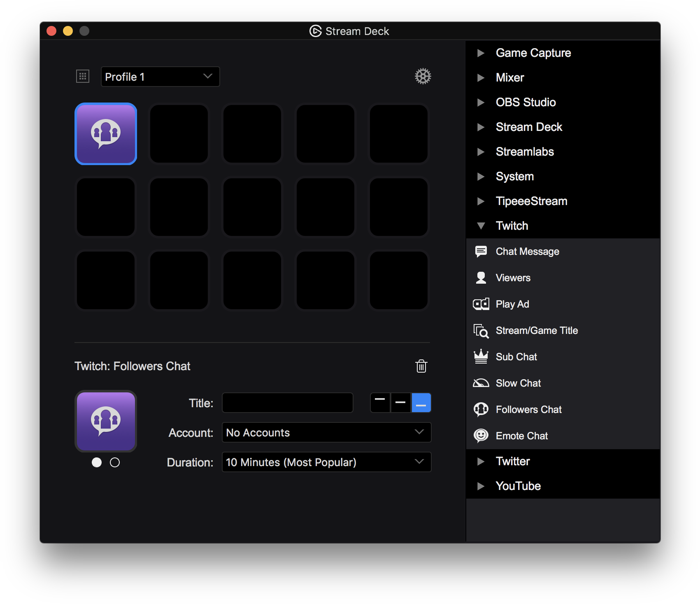Image resolution: width=700 pixels, height=604 pixels.
Task: Open the key grid layout view
Action: point(82,76)
